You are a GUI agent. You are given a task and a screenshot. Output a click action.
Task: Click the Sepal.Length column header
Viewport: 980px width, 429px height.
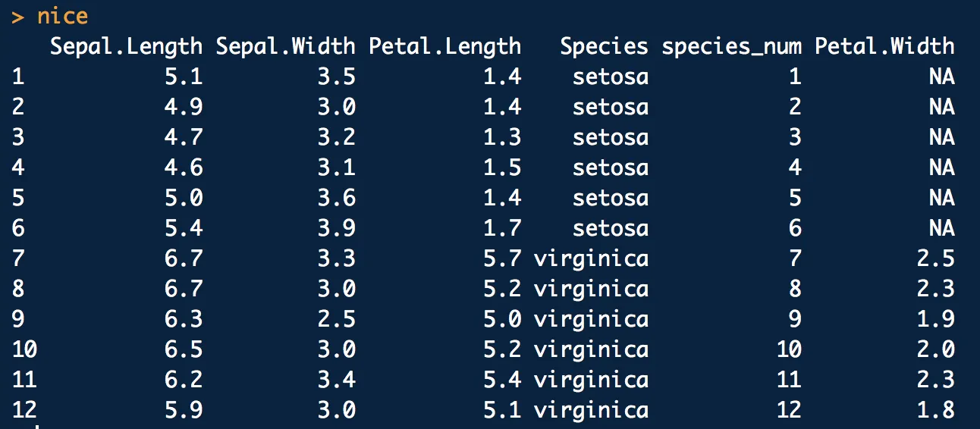pyautogui.click(x=126, y=47)
